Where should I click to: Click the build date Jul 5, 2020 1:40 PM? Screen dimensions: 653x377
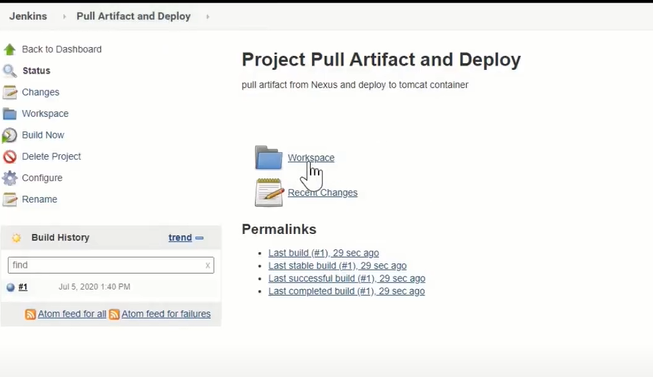pyautogui.click(x=95, y=287)
